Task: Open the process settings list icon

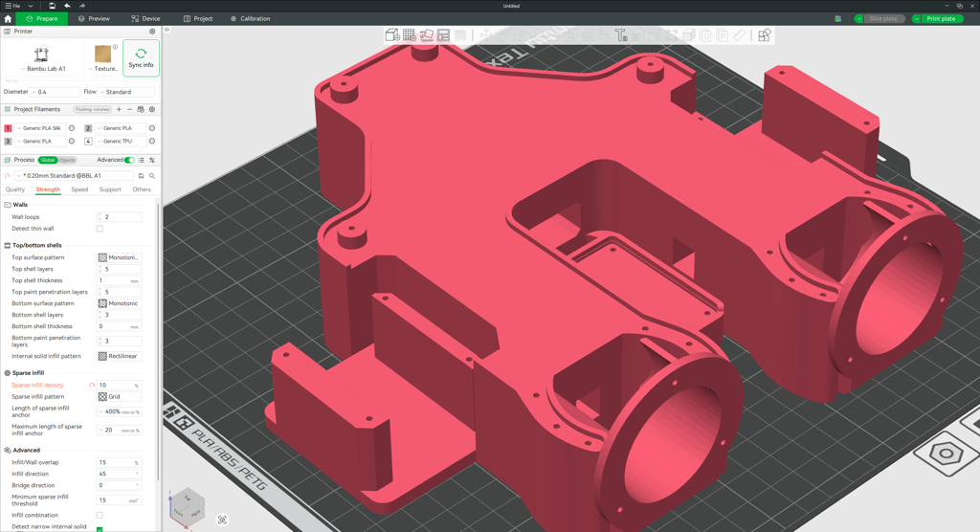Action: [142, 160]
